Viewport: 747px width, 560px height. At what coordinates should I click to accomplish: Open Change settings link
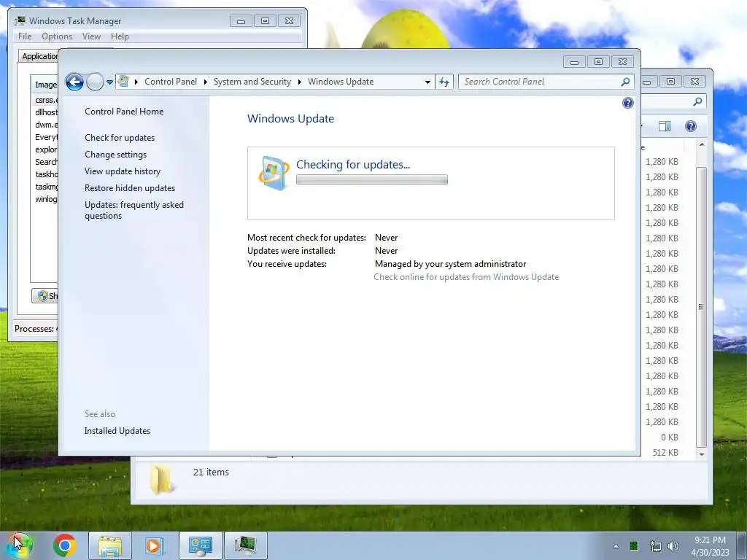tap(115, 155)
